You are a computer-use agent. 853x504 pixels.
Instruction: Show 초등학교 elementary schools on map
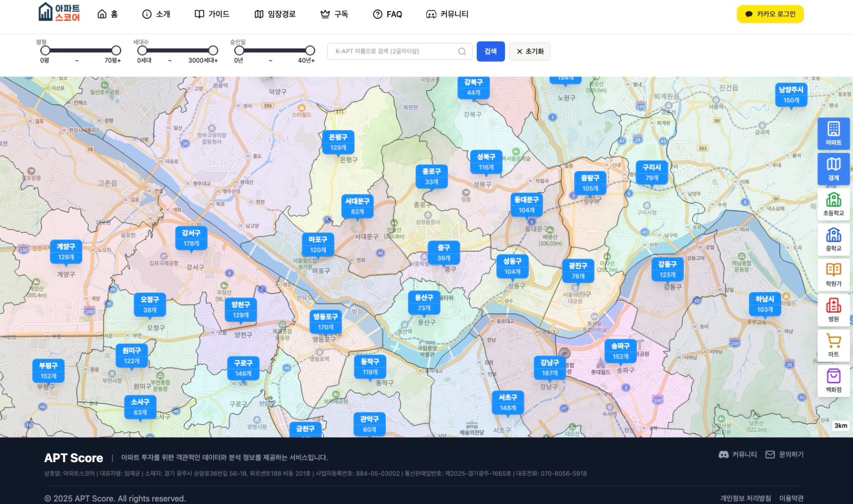(833, 204)
